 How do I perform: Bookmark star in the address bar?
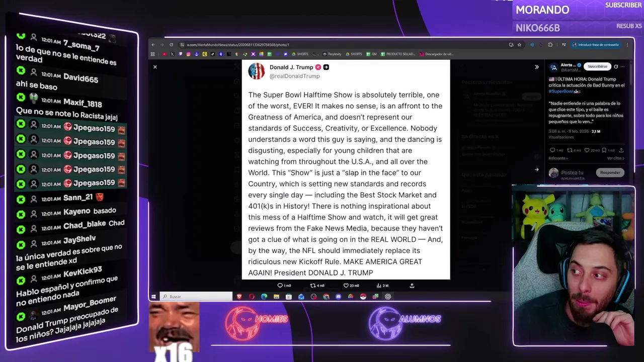(519, 45)
